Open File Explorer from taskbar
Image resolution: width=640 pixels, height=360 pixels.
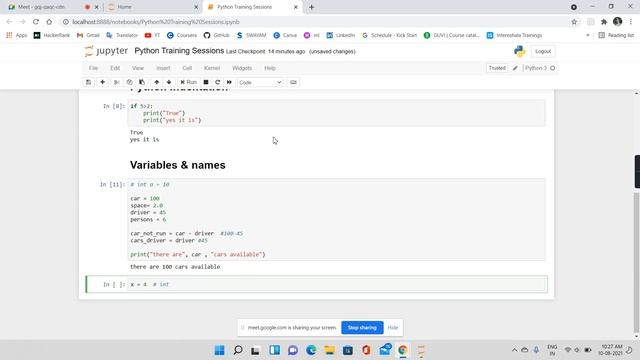pos(329,350)
